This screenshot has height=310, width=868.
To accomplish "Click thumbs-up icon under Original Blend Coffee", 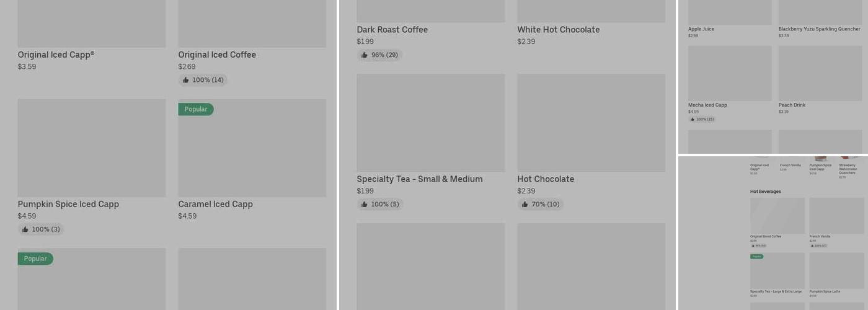I will pos(753,246).
